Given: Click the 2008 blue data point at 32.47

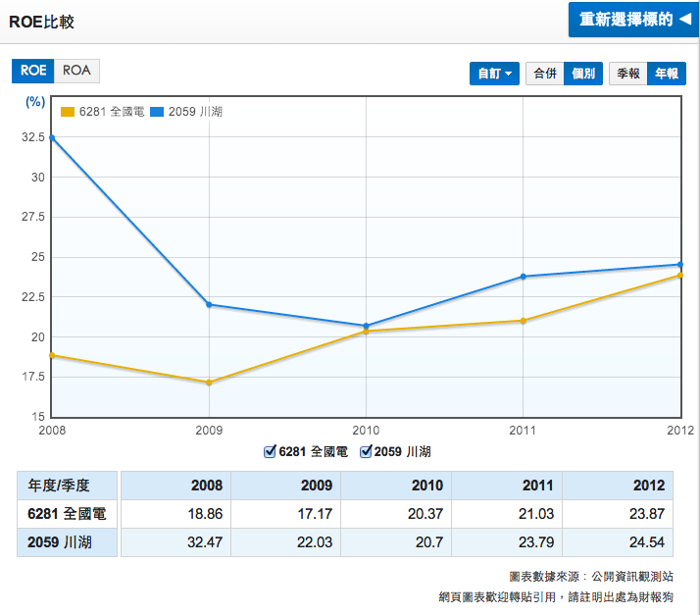Looking at the screenshot, I should point(52,137).
